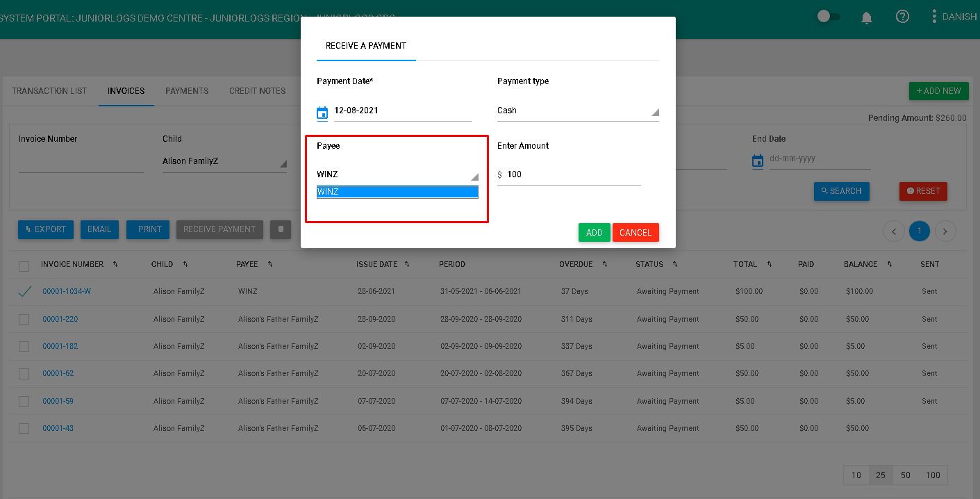Click the Payment Date field 12-08-2021
The width and height of the screenshot is (980, 499).
403,111
